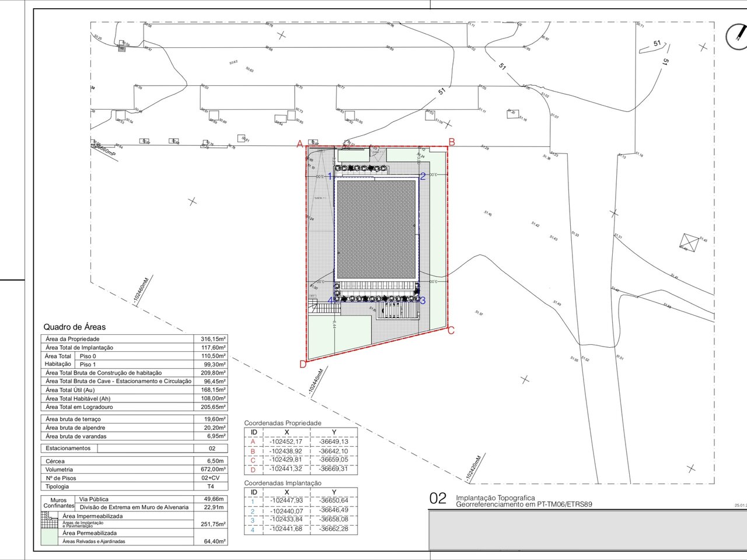The image size is (747, 560).
Task: Click the crossed-square survey symbol
Action: [x=690, y=242]
